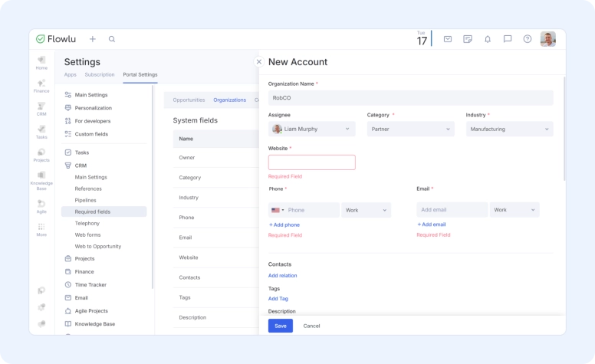Open More apps grid in sidebar
Image resolution: width=595 pixels, height=364 pixels.
(x=41, y=230)
